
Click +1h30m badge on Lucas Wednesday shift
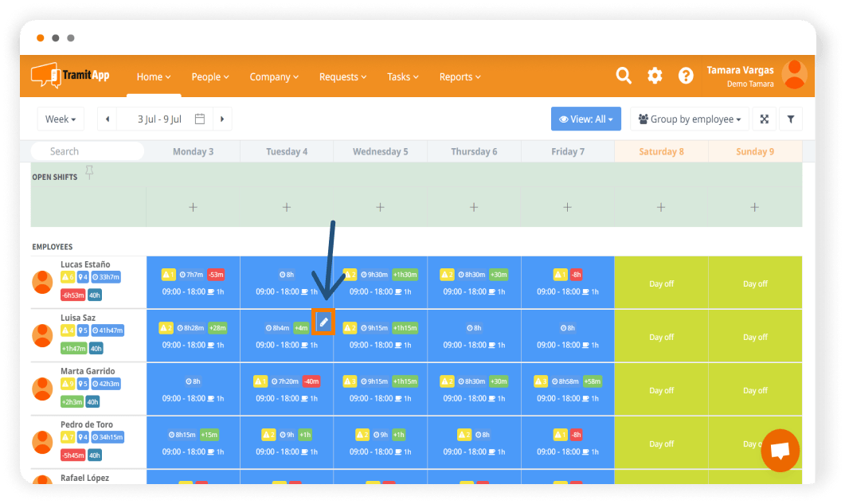pos(405,275)
